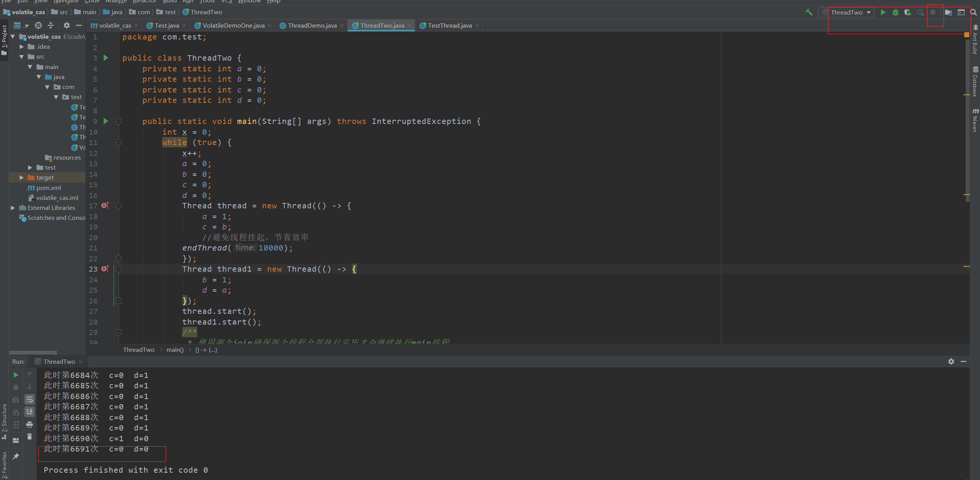Click the Build Project hammer icon

pyautogui.click(x=809, y=12)
